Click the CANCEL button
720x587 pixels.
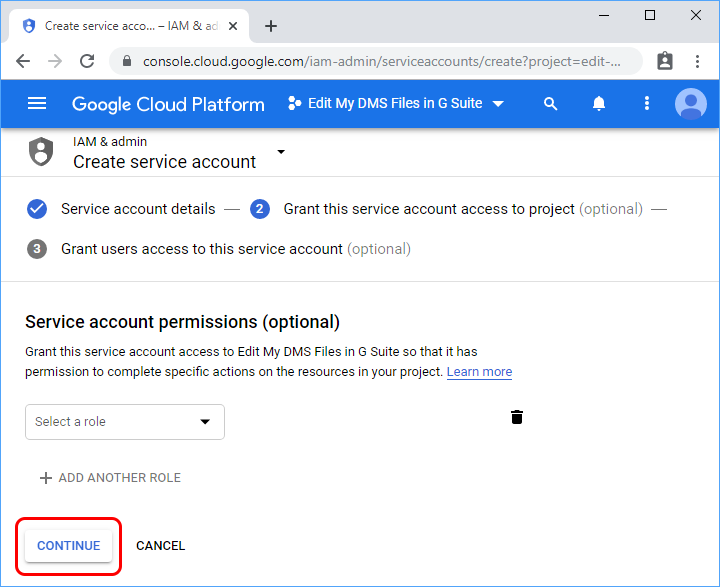pyautogui.click(x=160, y=546)
